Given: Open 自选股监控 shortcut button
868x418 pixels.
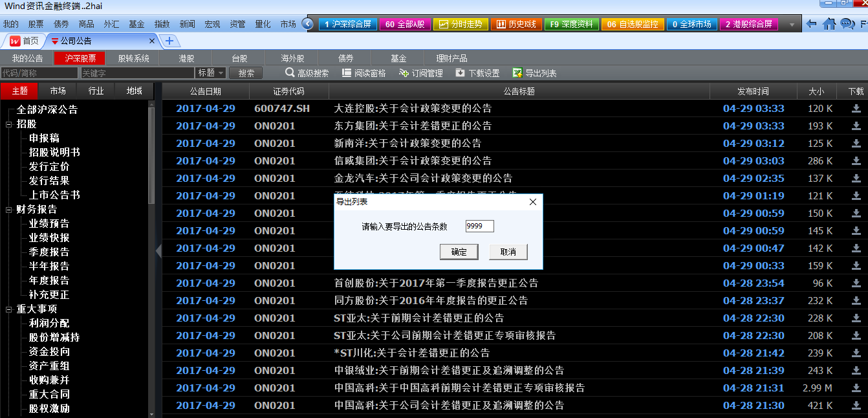Looking at the screenshot, I should coord(633,25).
